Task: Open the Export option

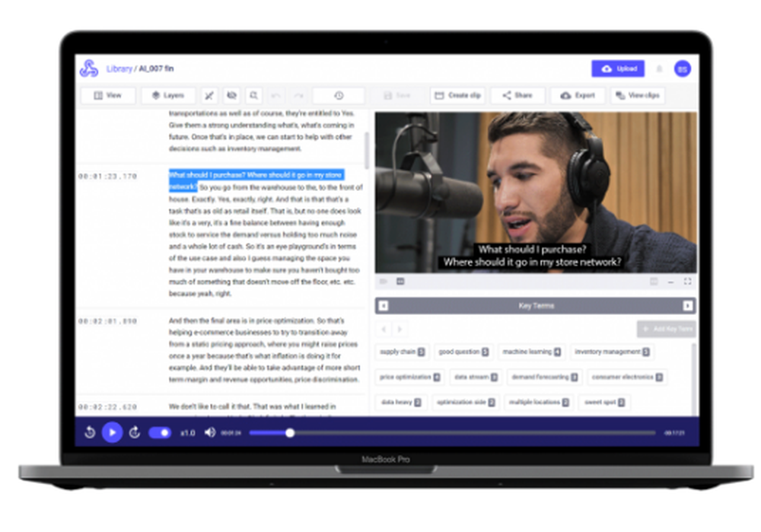Action: (x=578, y=95)
